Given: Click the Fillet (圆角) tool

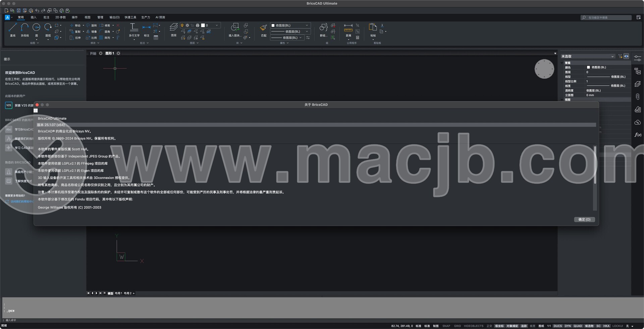Looking at the screenshot, I should [105, 31].
